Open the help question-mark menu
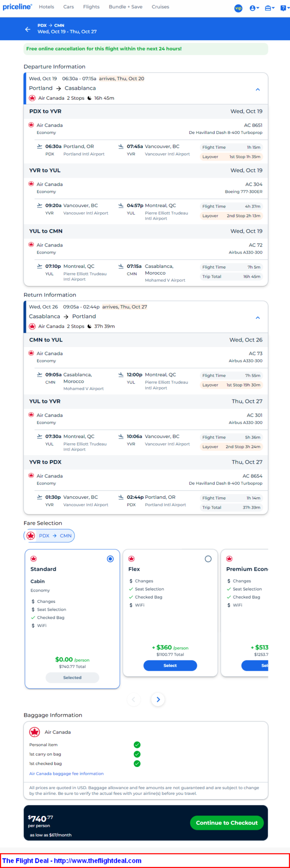290x868 pixels. (284, 8)
